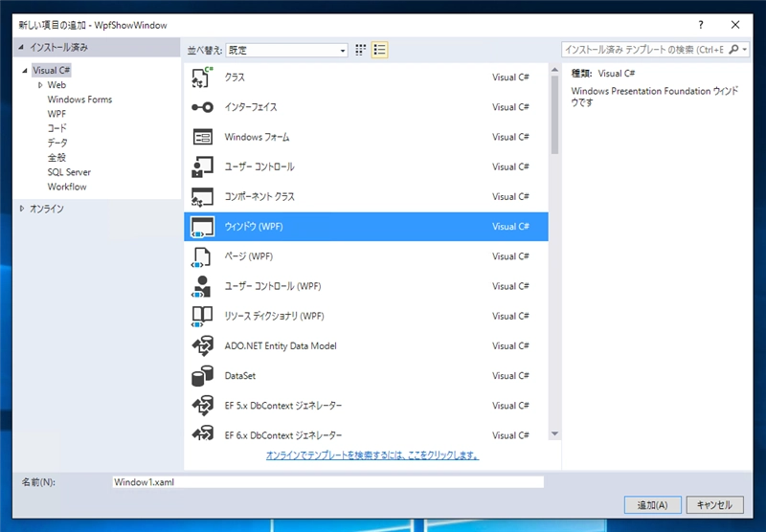This screenshot has height=532, width=766.
Task: Select the Workflow category
Action: [67, 187]
